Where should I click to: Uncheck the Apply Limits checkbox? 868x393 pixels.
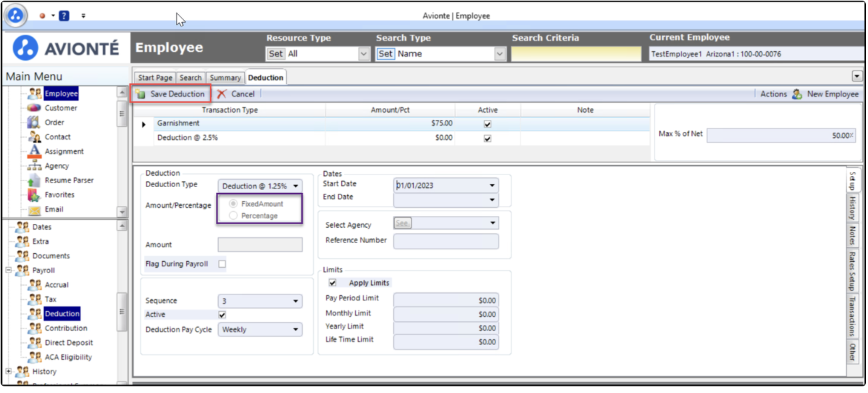333,283
